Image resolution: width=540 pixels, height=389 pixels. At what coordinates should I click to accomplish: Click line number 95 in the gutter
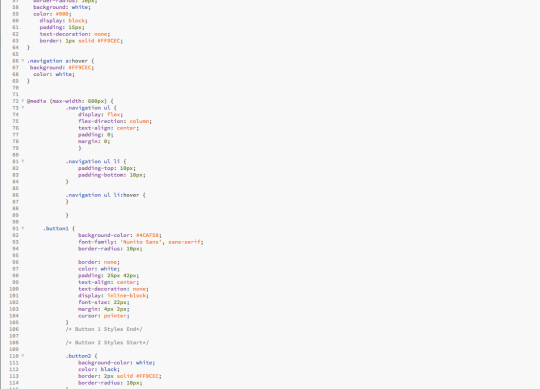click(x=15, y=255)
